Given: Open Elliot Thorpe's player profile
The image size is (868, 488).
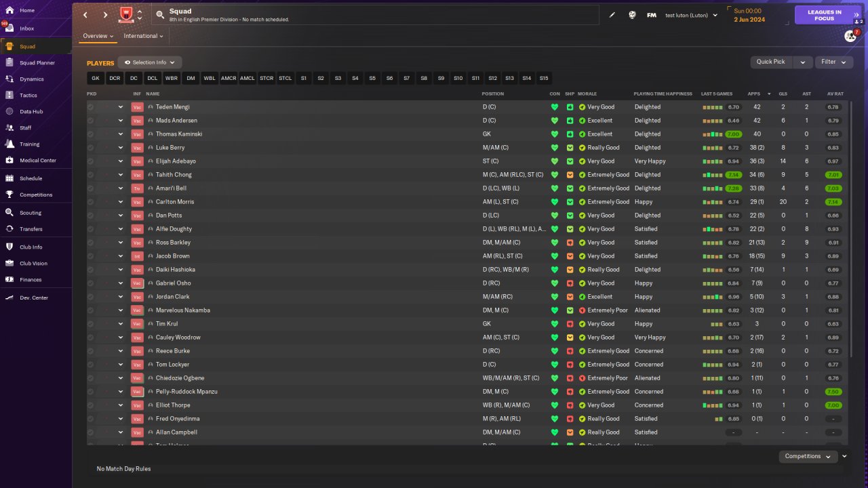Looking at the screenshot, I should pos(173,405).
